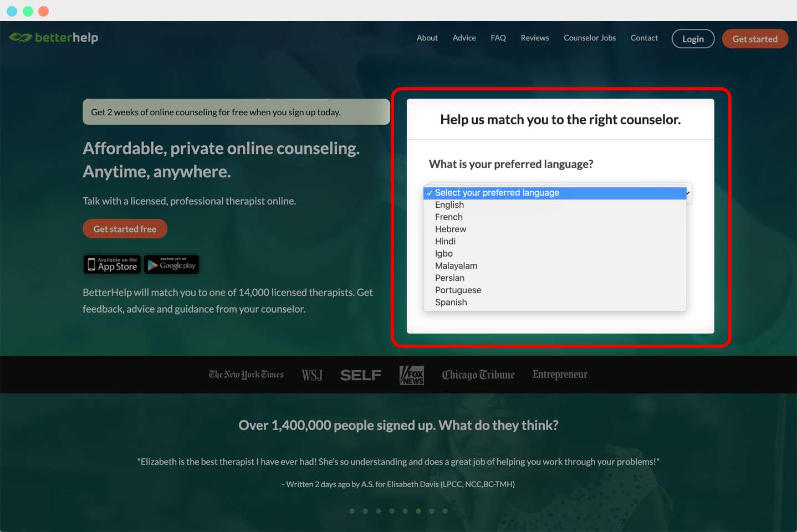Select Hindi from language list

pyautogui.click(x=555, y=242)
